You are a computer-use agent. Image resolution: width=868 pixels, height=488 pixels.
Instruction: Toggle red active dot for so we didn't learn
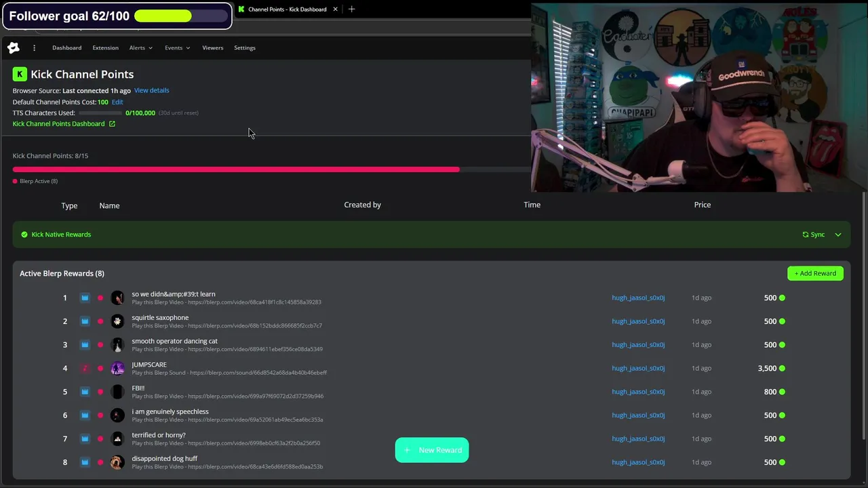100,298
